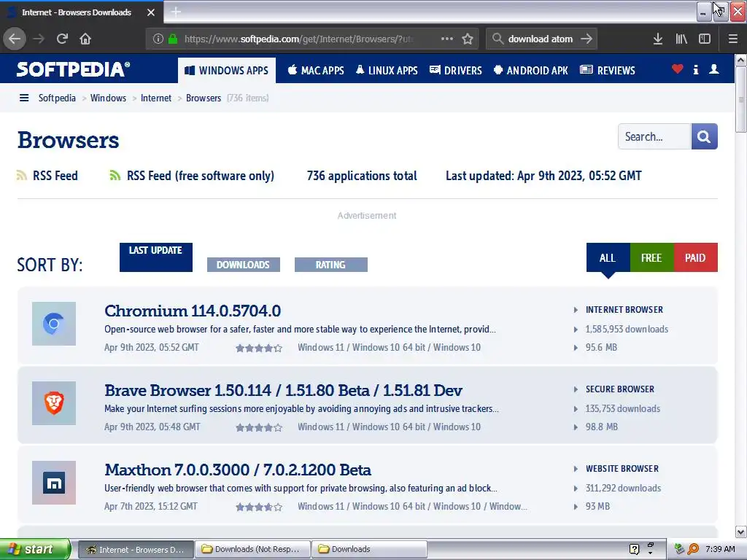This screenshot has width=747, height=560.
Task: Switch to the Downloads taskbar window
Action: 370,549
